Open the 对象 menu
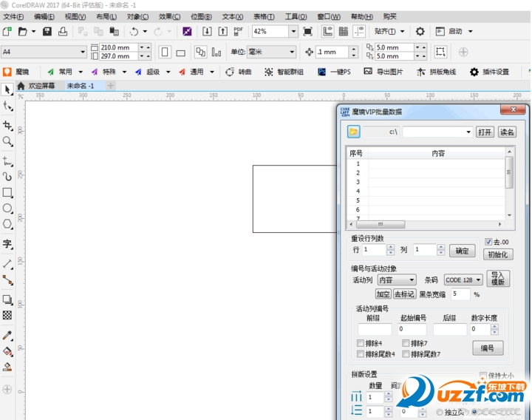Viewport: 532px width, 420px height. (137, 16)
